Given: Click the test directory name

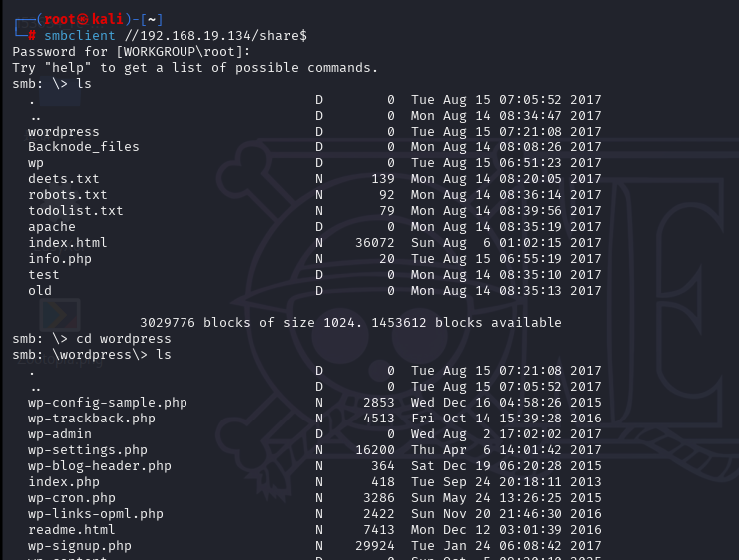Looking at the screenshot, I should (x=43, y=274).
